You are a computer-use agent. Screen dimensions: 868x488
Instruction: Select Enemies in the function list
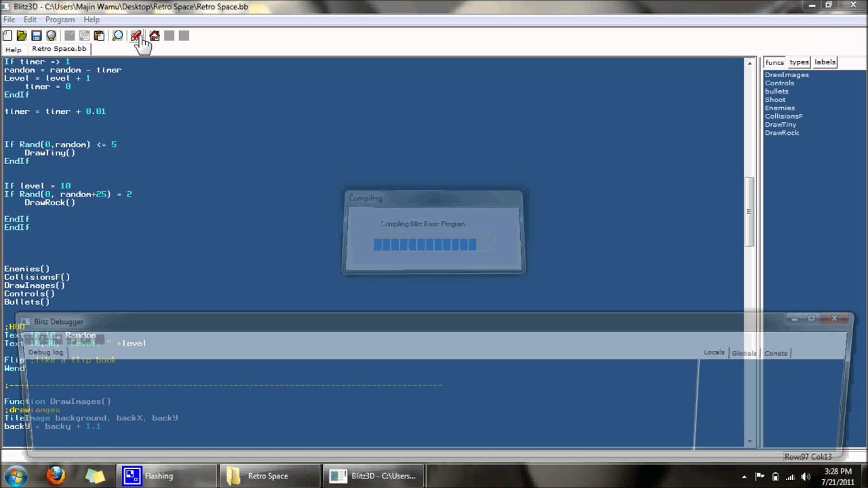tap(780, 108)
